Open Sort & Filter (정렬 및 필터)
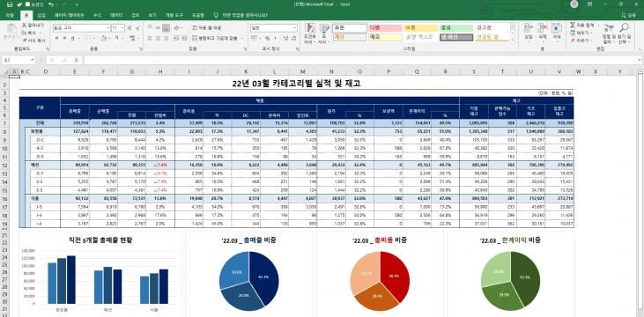The height and width of the screenshot is (317, 644). [608, 33]
